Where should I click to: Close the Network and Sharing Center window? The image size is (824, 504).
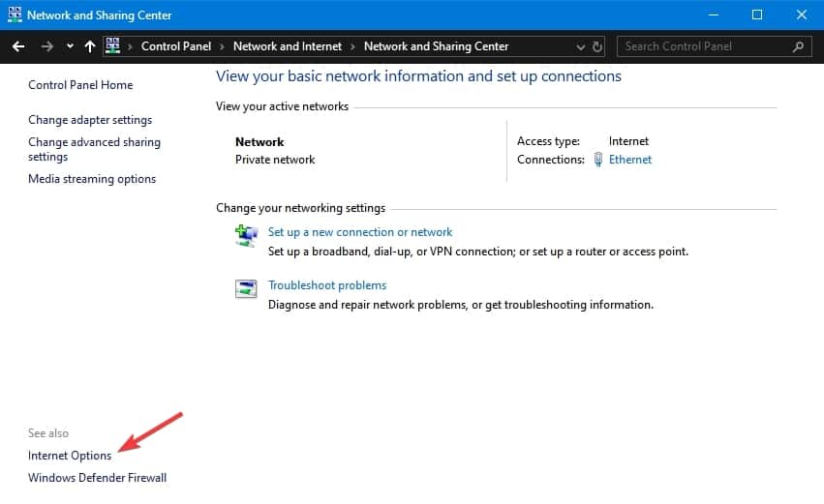(x=802, y=15)
